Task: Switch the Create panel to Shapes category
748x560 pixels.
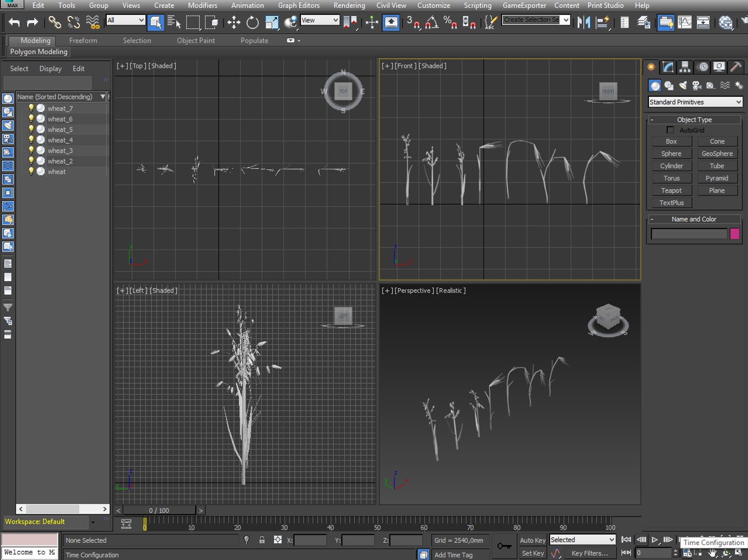Action: point(669,86)
